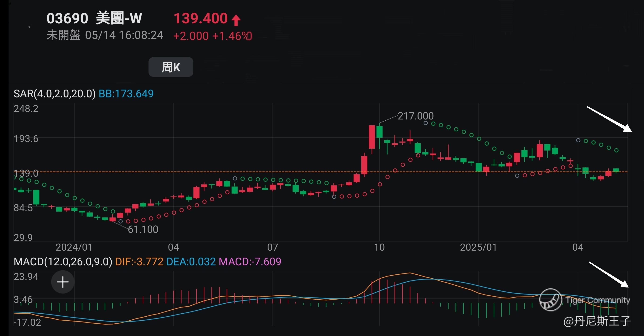Click the 07 month axis label

click(272, 247)
